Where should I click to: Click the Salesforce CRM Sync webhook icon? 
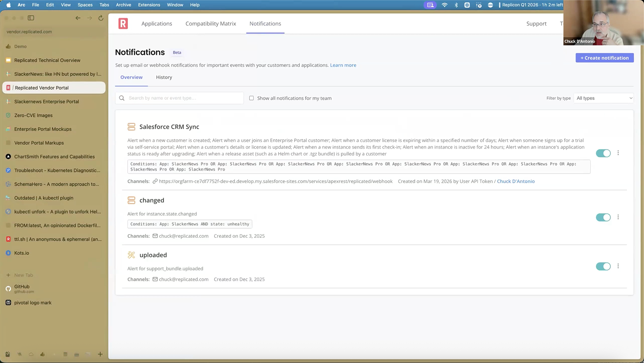pyautogui.click(x=131, y=127)
